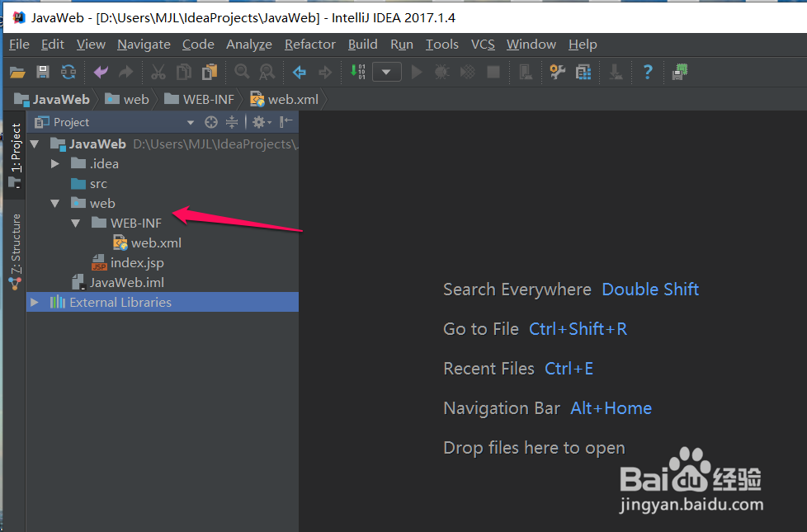Open Project panel gear settings menu
Screen dimensions: 807x532
[x=261, y=122]
